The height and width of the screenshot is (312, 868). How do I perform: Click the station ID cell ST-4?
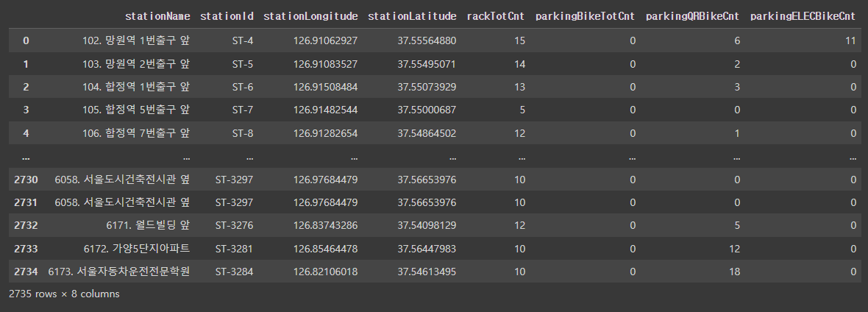click(x=243, y=40)
